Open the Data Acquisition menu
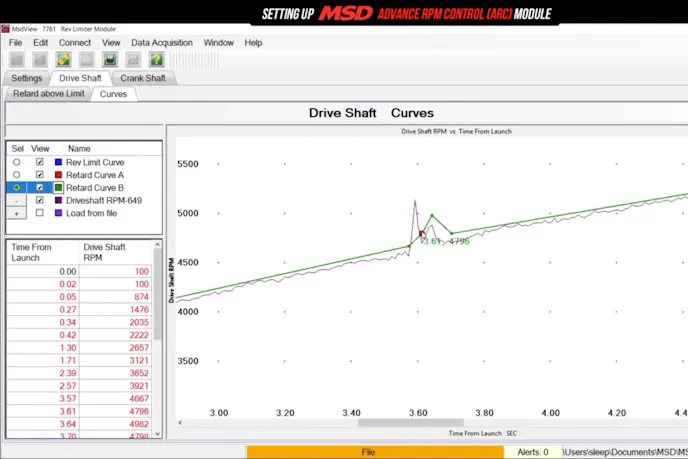688x459 pixels. [x=162, y=43]
